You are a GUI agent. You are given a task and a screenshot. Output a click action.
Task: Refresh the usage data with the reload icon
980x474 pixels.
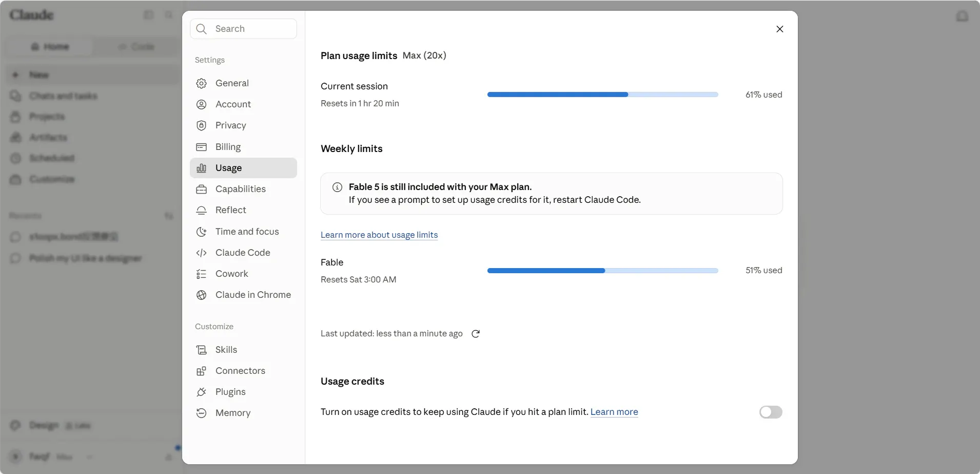(476, 334)
